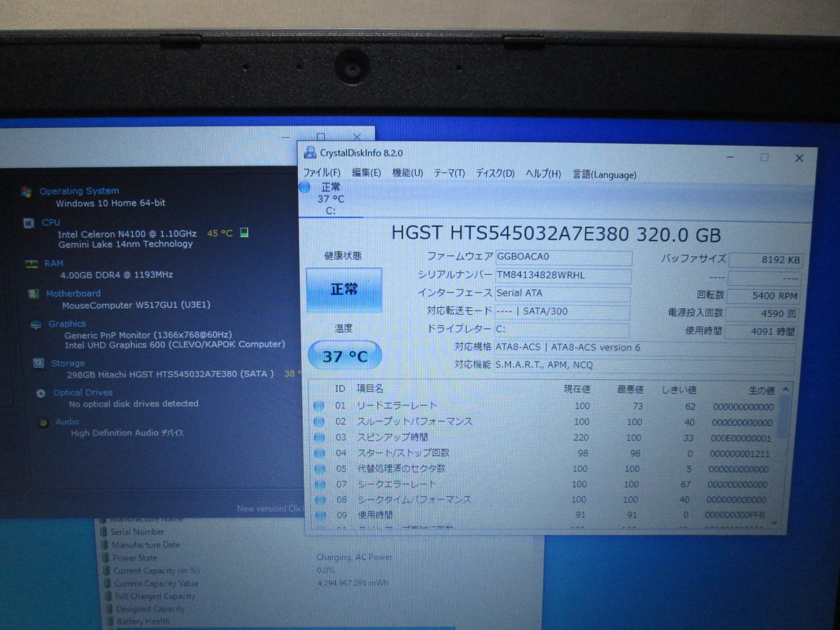This screenshot has width=840, height=630.
Task: Click the Operating System Windows icon
Action: point(26,192)
